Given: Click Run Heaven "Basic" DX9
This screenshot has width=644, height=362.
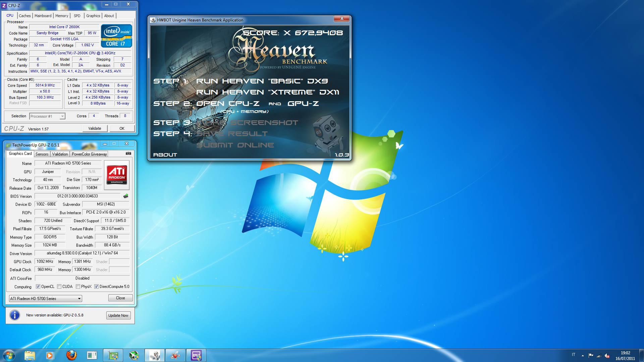Looking at the screenshot, I should 262,81.
